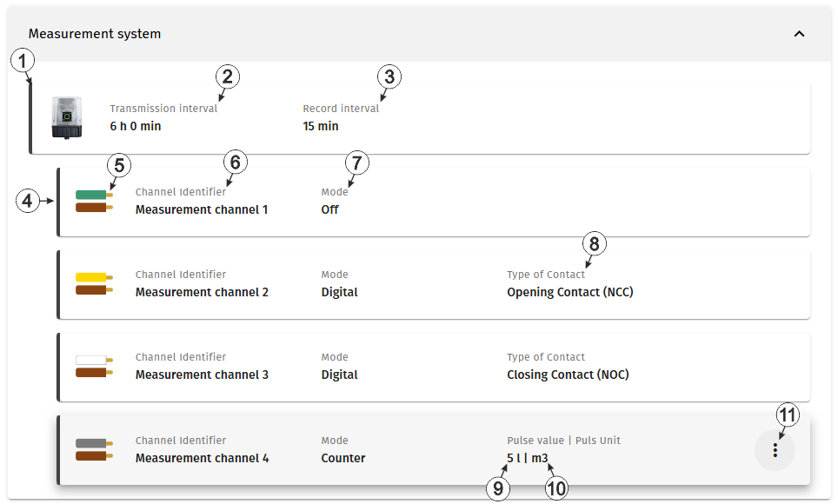Select the Measurement channel 4 name

[x=202, y=458]
